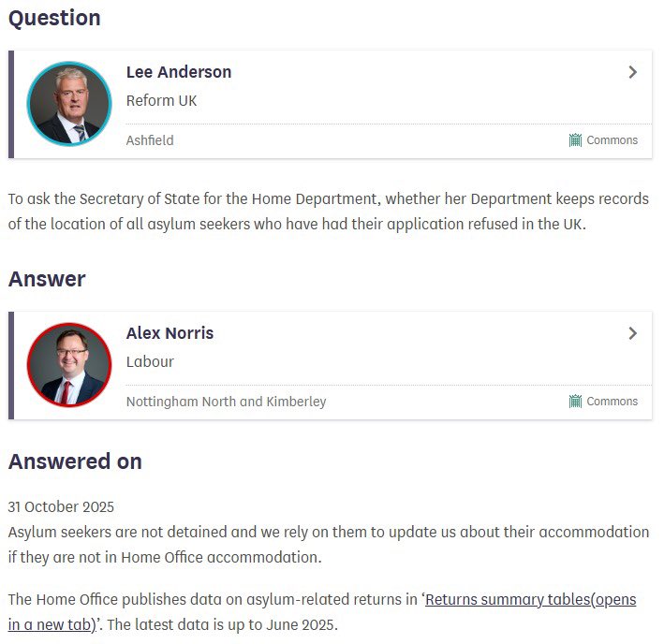The height and width of the screenshot is (644, 664).
Task: Click the Alex Norris name
Action: [170, 333]
